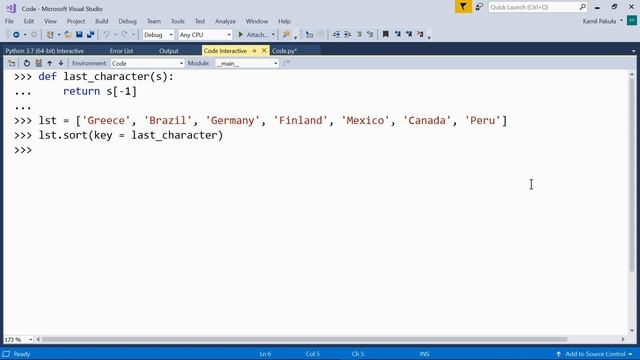Open the Build menu
Viewport: 640px width, 360px height.
(x=102, y=21)
